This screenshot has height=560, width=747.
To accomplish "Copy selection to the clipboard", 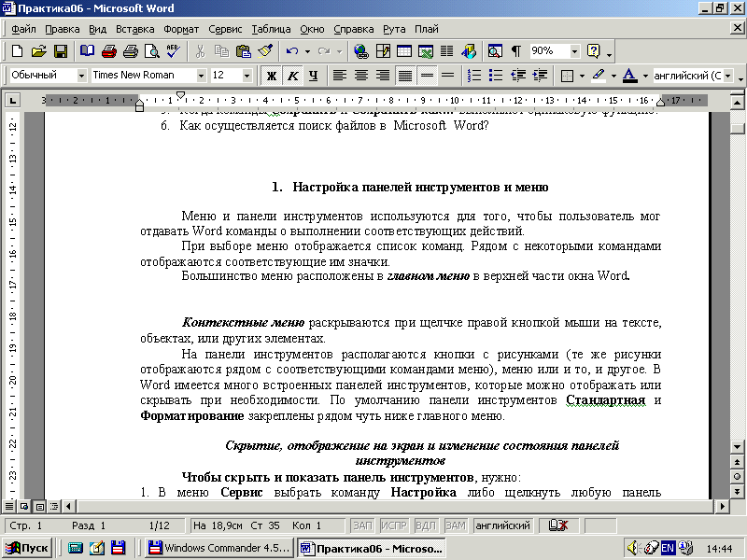I will (221, 51).
